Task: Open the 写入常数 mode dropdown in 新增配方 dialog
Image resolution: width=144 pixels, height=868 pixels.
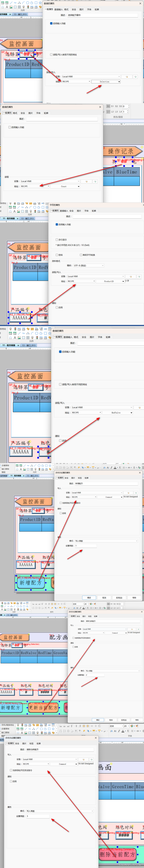Action: [106, 541]
